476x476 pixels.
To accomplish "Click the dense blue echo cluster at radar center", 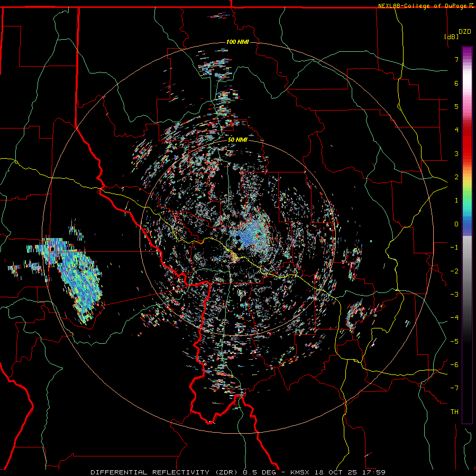I will pos(252,234).
